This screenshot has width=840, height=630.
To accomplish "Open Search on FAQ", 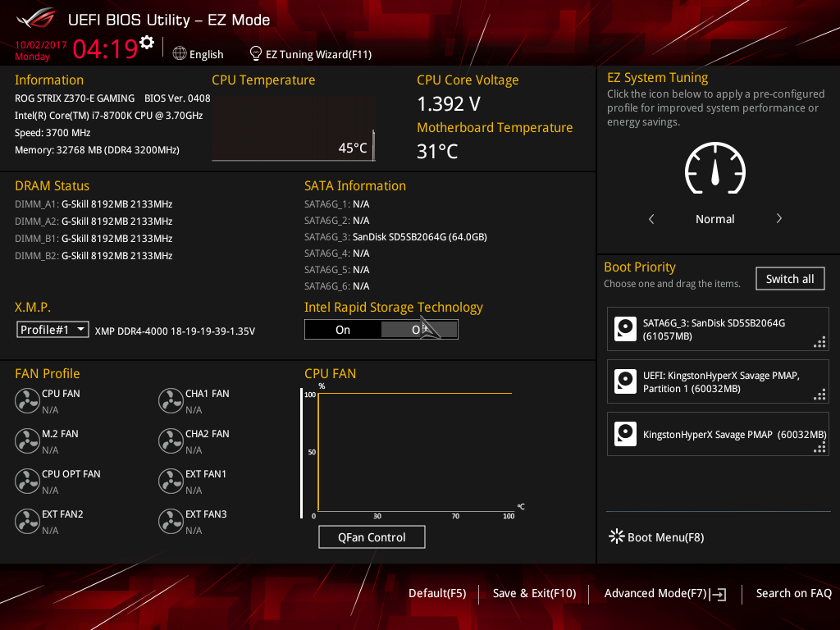I will [793, 593].
